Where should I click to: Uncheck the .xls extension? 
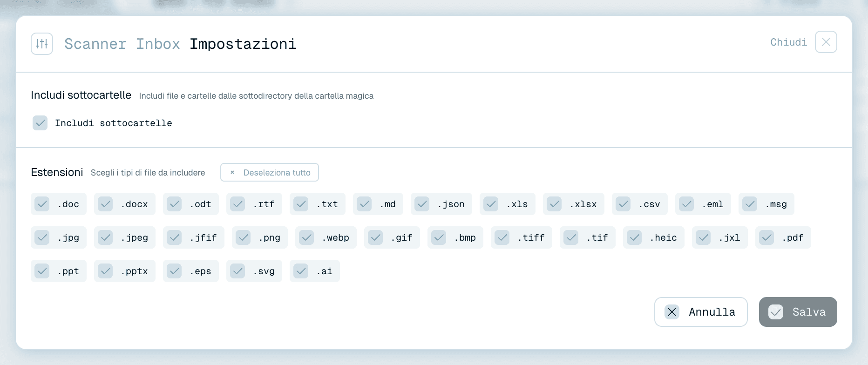point(491,204)
